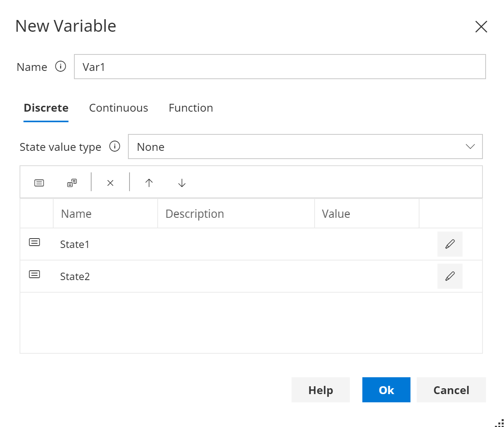Confirm the new variable with Ok
This screenshot has width=504, height=427.
point(386,390)
